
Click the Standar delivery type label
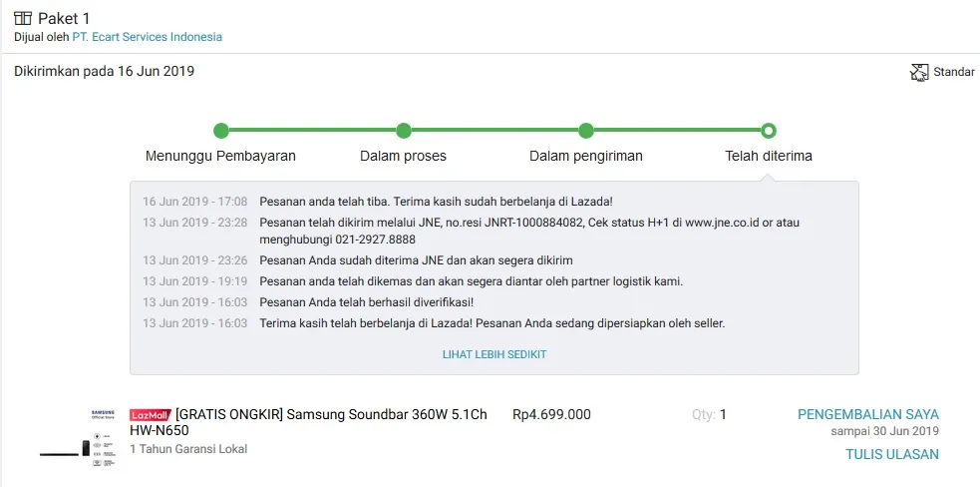[x=954, y=72]
